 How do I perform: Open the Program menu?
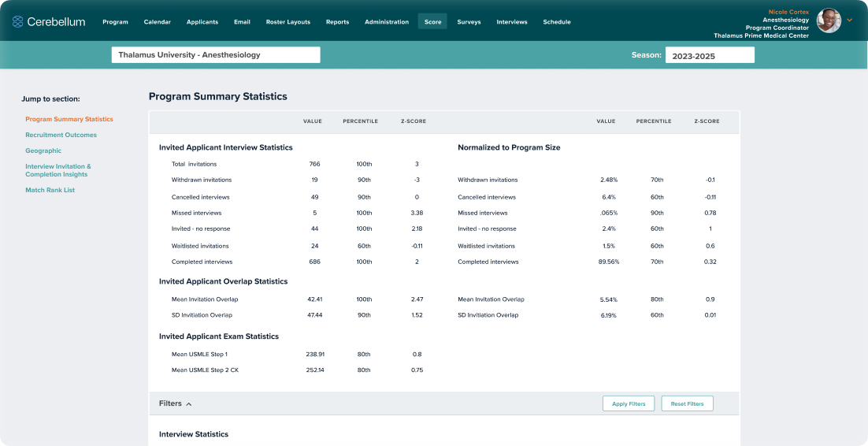115,22
